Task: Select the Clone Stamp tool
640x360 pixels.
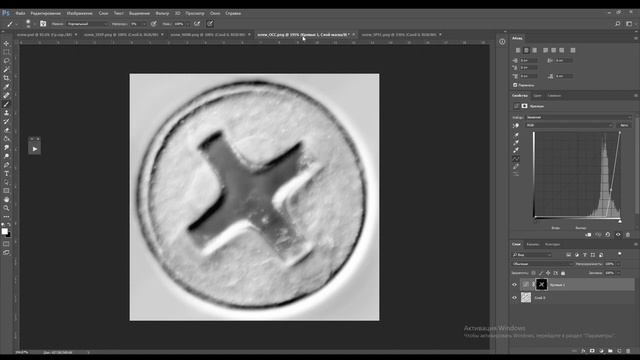Action: [6, 113]
